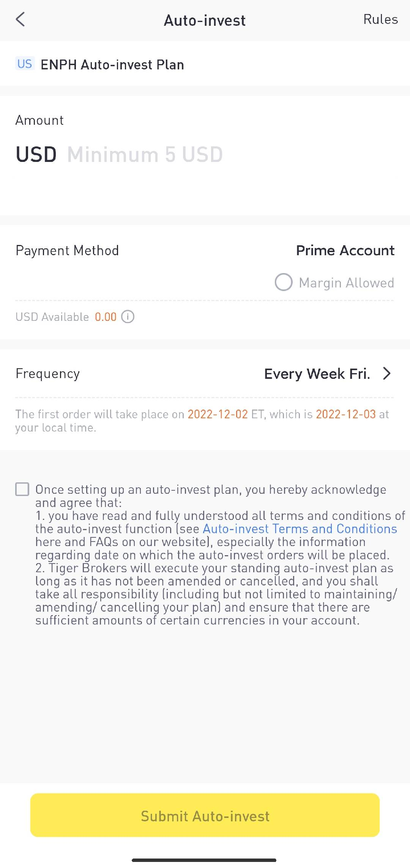This screenshot has height=868, width=410.
Task: Tap the ENPH Auto-invest Plan title
Action: pyautogui.click(x=112, y=65)
